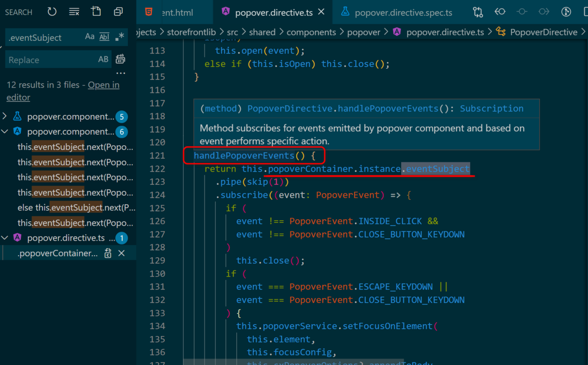This screenshot has width=588, height=365.
Task: Open results in editor link
Action: 63,91
